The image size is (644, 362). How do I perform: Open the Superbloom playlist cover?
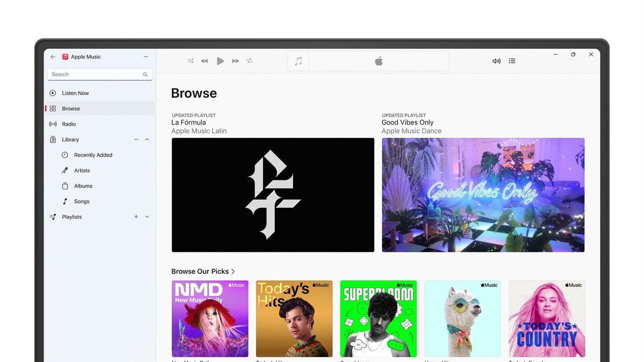coord(378,318)
